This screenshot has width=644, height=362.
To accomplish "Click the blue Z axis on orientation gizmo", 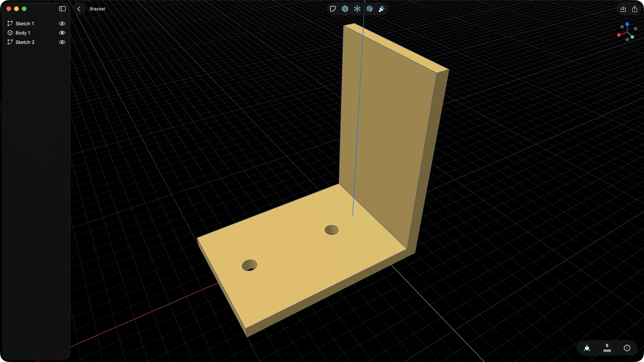I will point(627,24).
